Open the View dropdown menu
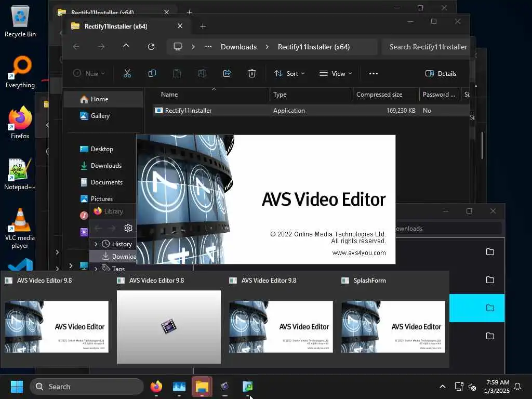Image resolution: width=532 pixels, height=399 pixels. [336, 73]
